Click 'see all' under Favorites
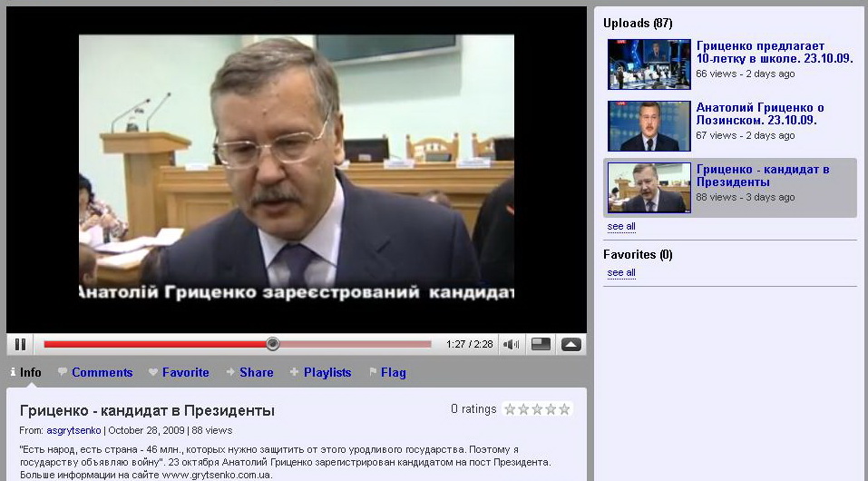The image size is (868, 481). coord(621,272)
